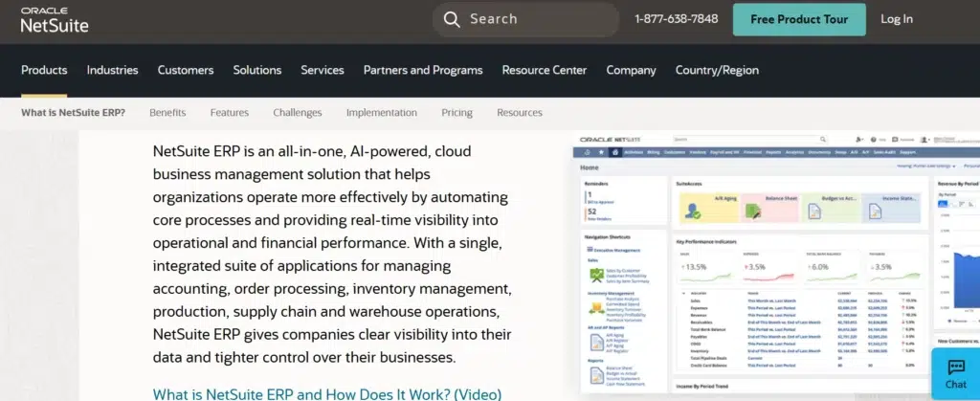Click the SuiteAccess heading in dashboard preview
Image resolution: width=980 pixels, height=401 pixels.
(x=689, y=184)
